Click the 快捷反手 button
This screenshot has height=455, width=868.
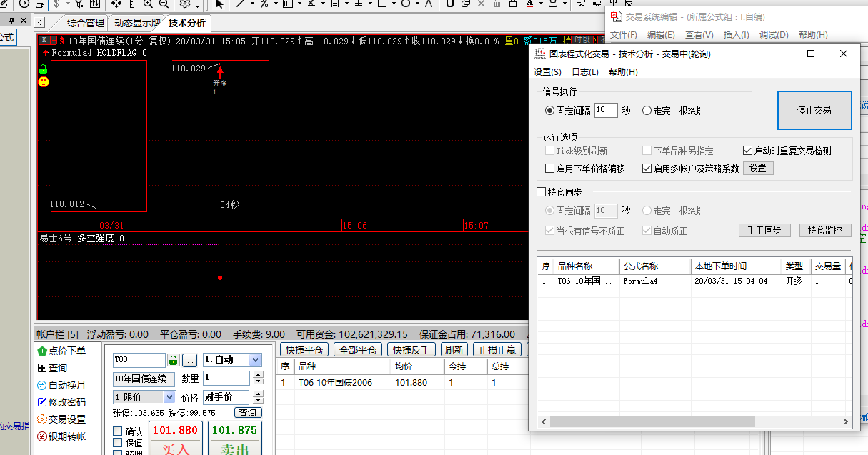coord(411,350)
